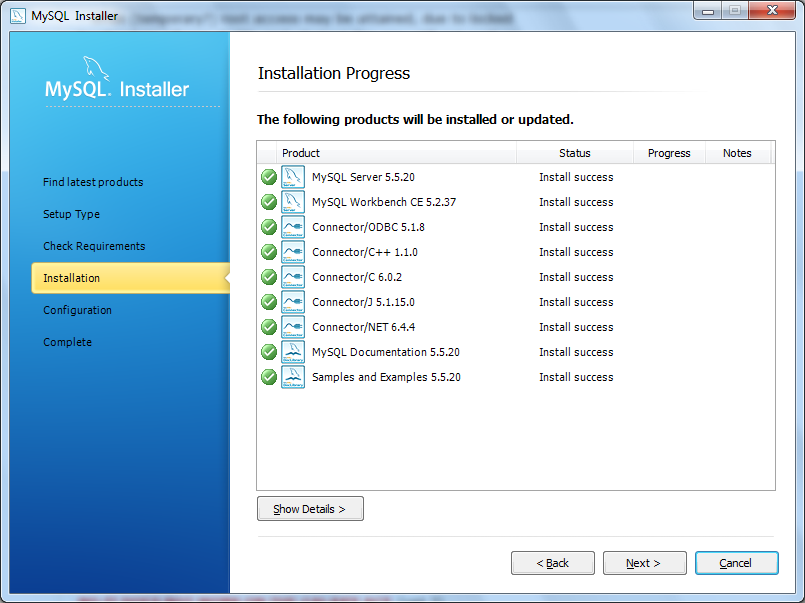Viewport: 805px width, 603px height.
Task: Click the Connector/C++ 1.1.0 product icon
Action: pos(293,252)
